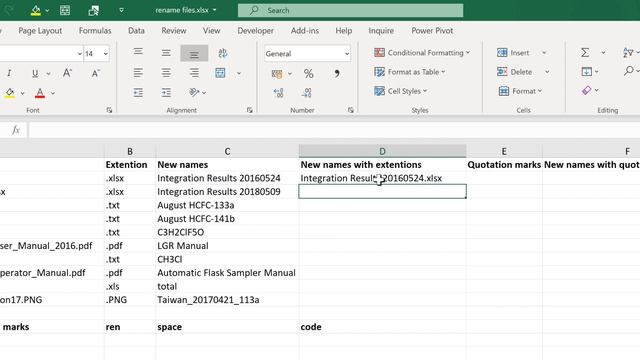Decrease decimal places
The image size is (640, 360).
(307, 93)
